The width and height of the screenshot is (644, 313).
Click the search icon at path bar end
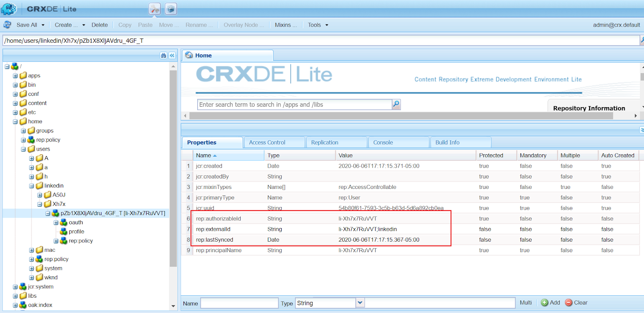pyautogui.click(x=642, y=40)
